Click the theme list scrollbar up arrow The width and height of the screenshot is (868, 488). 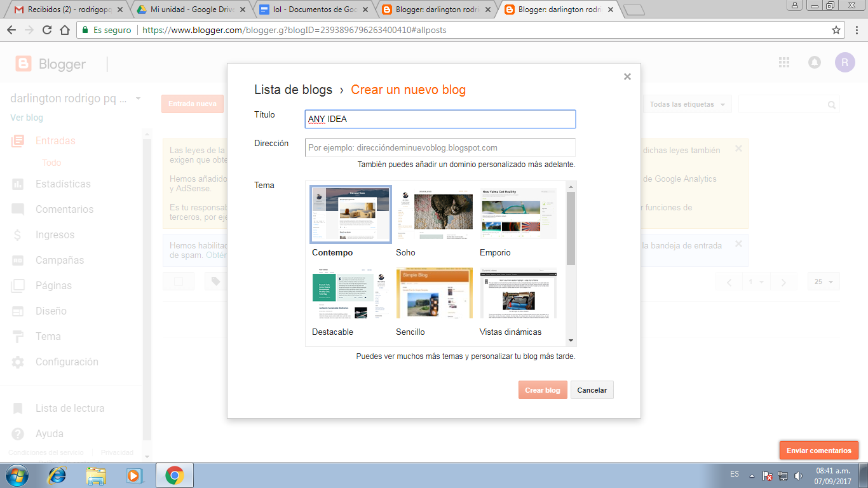click(x=571, y=186)
